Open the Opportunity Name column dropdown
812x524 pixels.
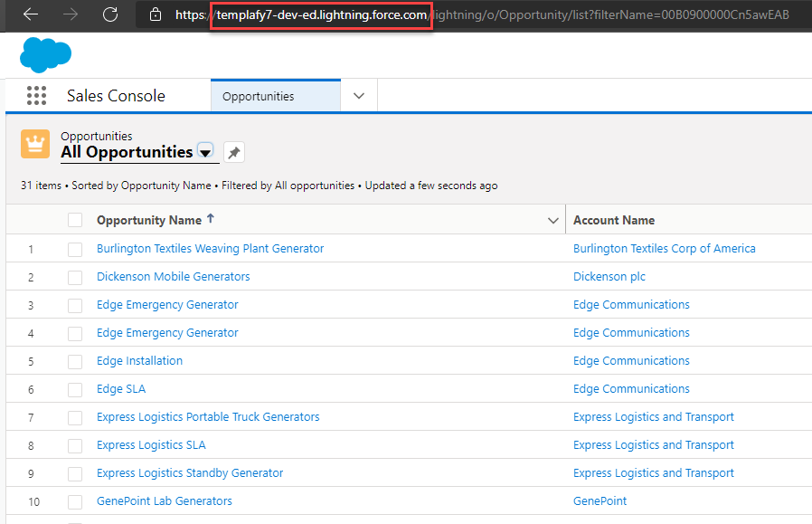click(x=552, y=219)
